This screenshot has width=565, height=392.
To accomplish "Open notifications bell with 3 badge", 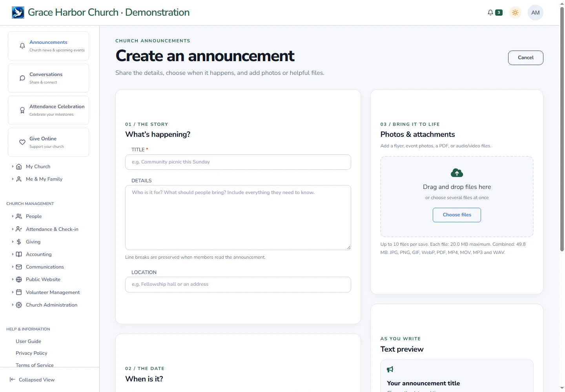I will (494, 13).
